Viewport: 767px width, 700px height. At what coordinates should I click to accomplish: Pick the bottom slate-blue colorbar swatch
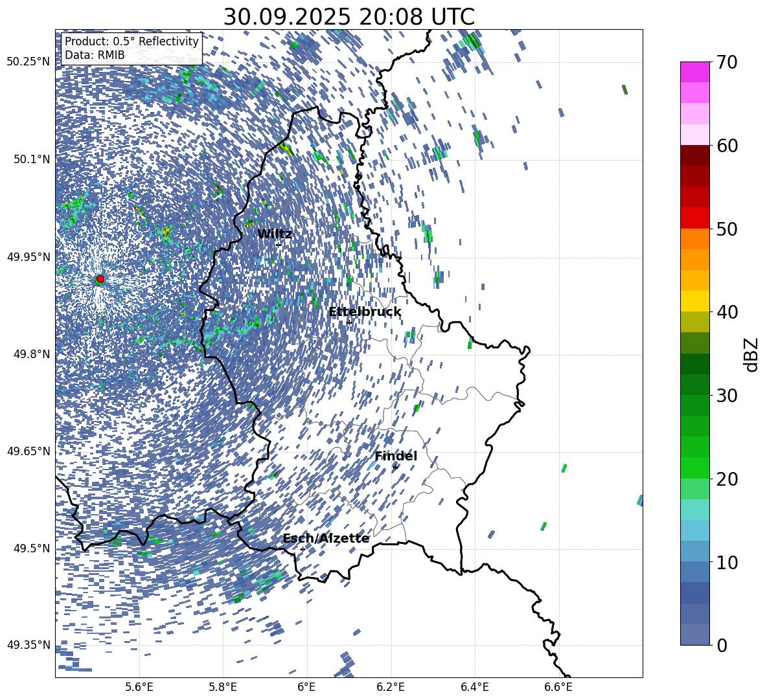[694, 635]
